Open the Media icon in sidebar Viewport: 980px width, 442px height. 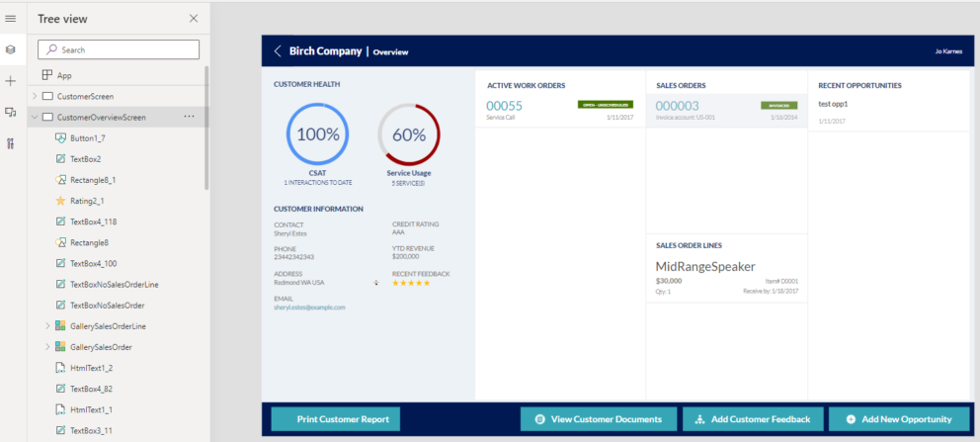[x=11, y=112]
